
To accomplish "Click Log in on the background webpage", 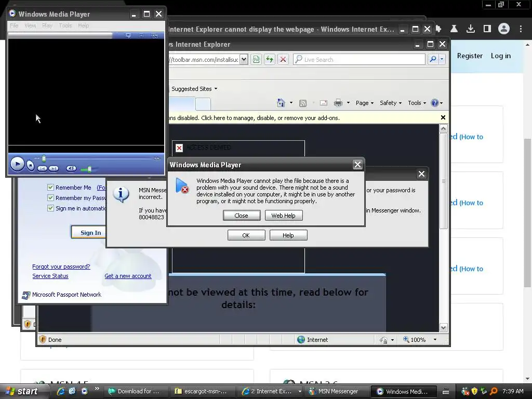I will point(500,56).
